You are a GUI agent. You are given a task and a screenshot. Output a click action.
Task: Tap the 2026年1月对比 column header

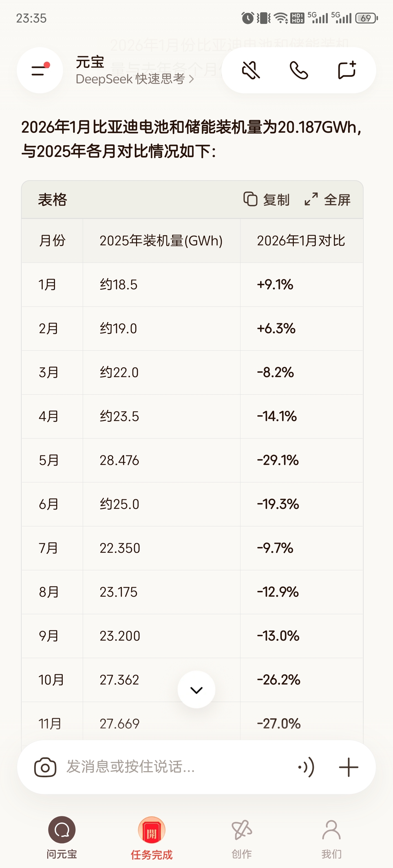pyautogui.click(x=301, y=241)
